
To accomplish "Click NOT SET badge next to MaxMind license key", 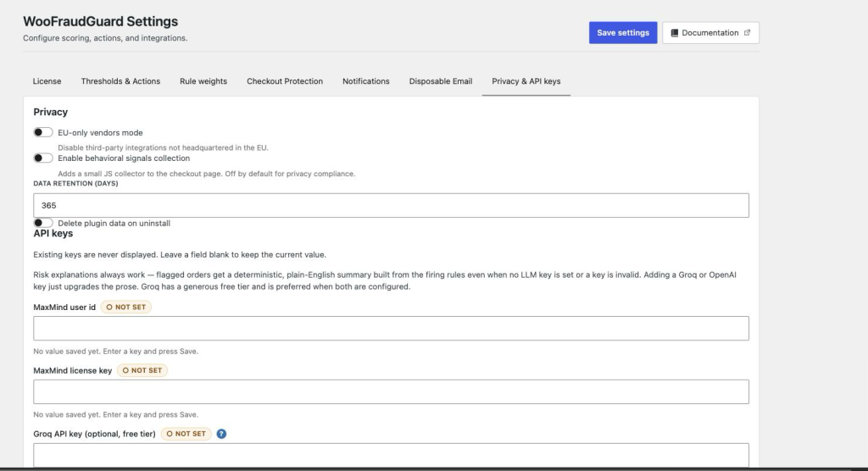I will tap(142, 370).
